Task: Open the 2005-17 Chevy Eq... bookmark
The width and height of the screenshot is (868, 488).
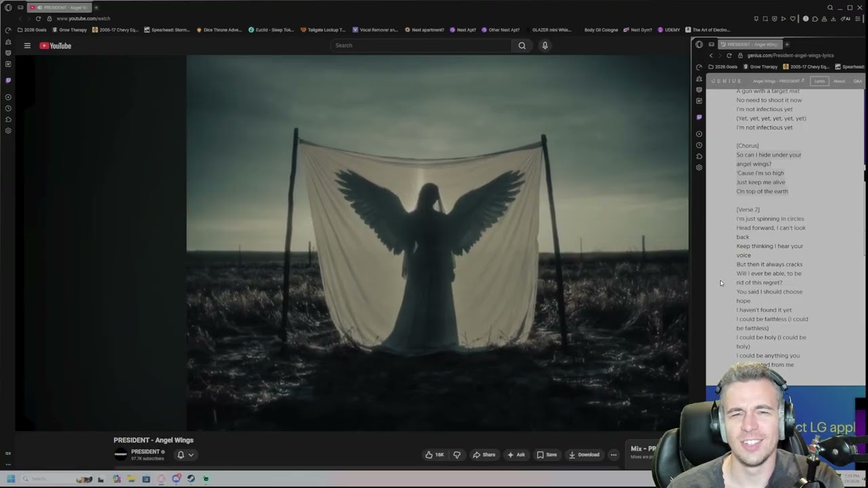Action: pos(116,30)
